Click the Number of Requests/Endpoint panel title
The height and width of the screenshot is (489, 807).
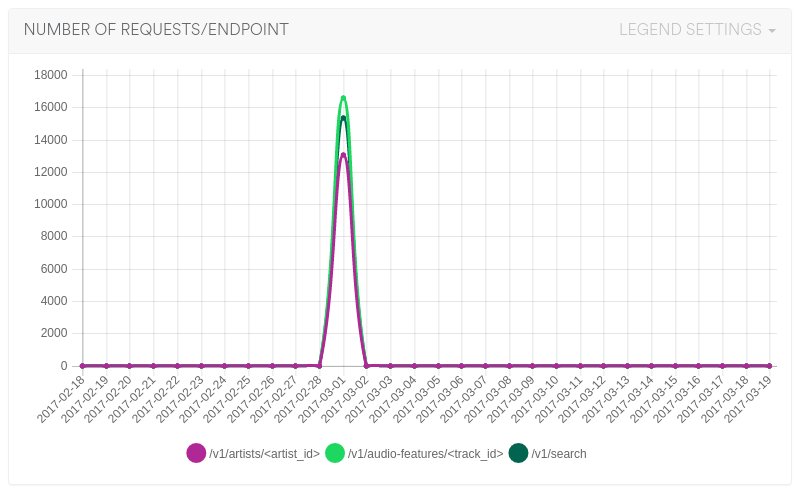pos(156,30)
